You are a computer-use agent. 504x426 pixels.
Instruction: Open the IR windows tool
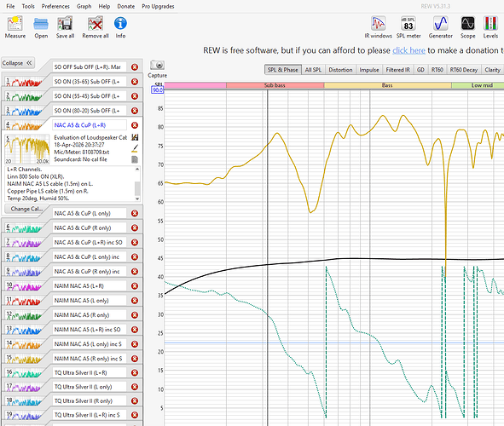click(378, 27)
